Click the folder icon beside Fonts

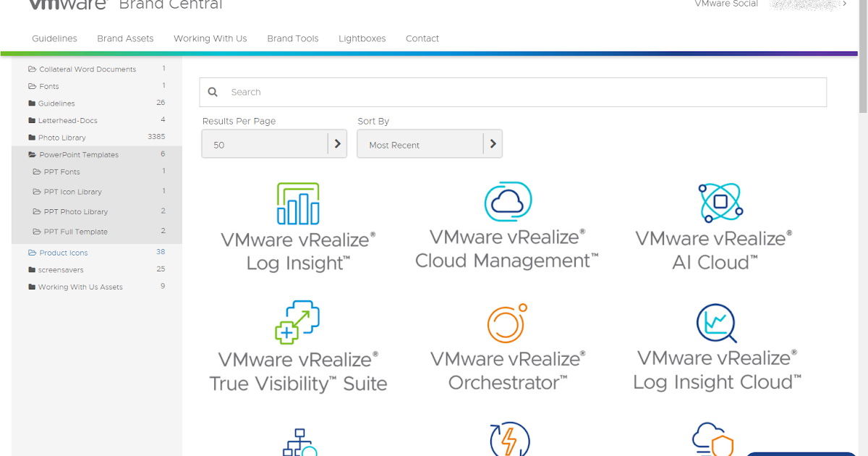[x=32, y=86]
